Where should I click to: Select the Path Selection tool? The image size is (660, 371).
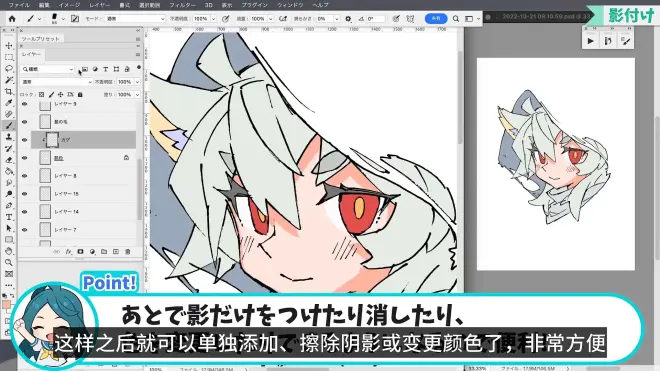9,228
